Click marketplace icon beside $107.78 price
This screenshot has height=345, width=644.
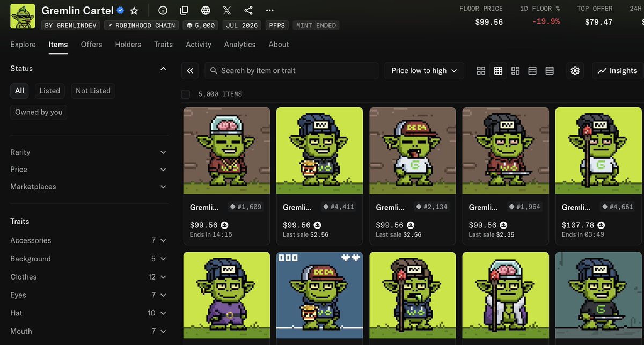pyautogui.click(x=601, y=225)
